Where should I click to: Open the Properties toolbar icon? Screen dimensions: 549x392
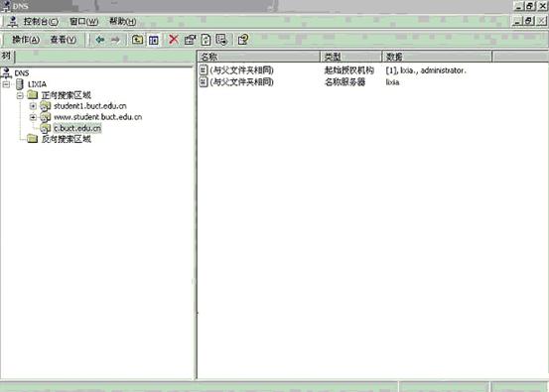(x=191, y=40)
